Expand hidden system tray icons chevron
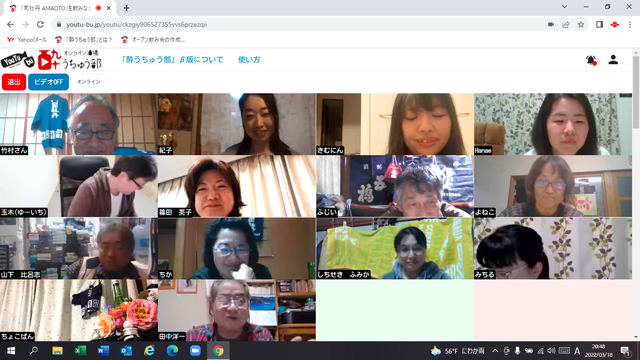 [495, 351]
